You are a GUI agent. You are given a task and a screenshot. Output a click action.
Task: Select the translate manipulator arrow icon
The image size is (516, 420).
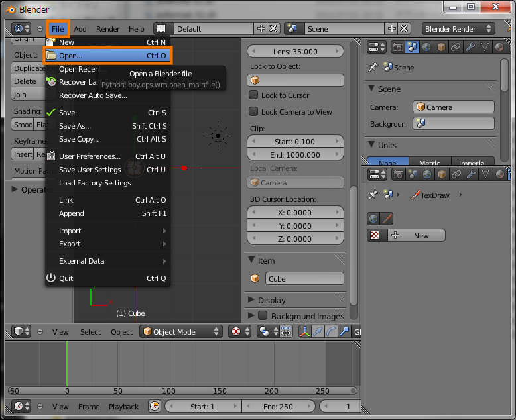tap(318, 331)
